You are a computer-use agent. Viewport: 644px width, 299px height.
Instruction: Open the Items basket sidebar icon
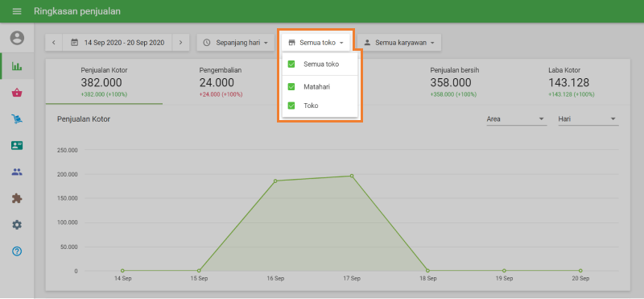pyautogui.click(x=17, y=93)
